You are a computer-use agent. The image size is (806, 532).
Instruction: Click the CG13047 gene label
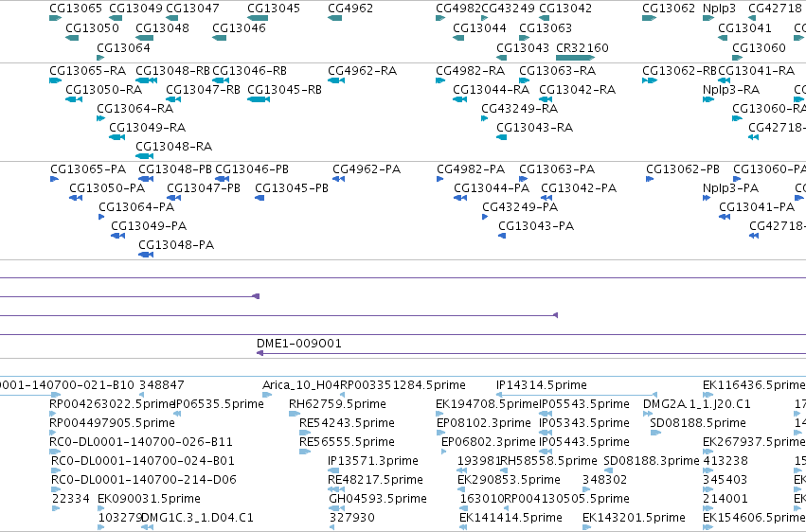coord(192,9)
